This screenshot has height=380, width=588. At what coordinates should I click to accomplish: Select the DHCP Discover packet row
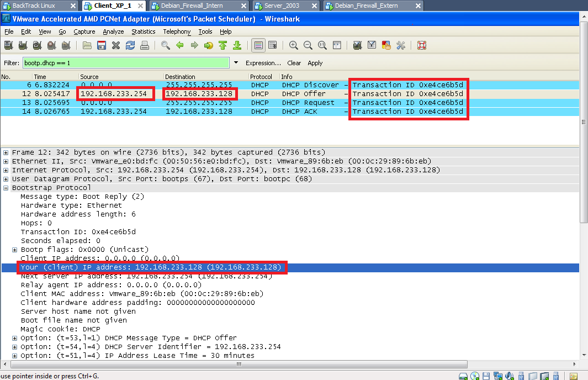pyautogui.click(x=289, y=85)
